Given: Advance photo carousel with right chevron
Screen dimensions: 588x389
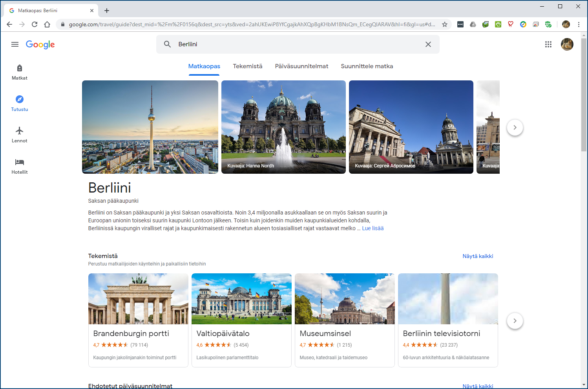Looking at the screenshot, I should (515, 127).
